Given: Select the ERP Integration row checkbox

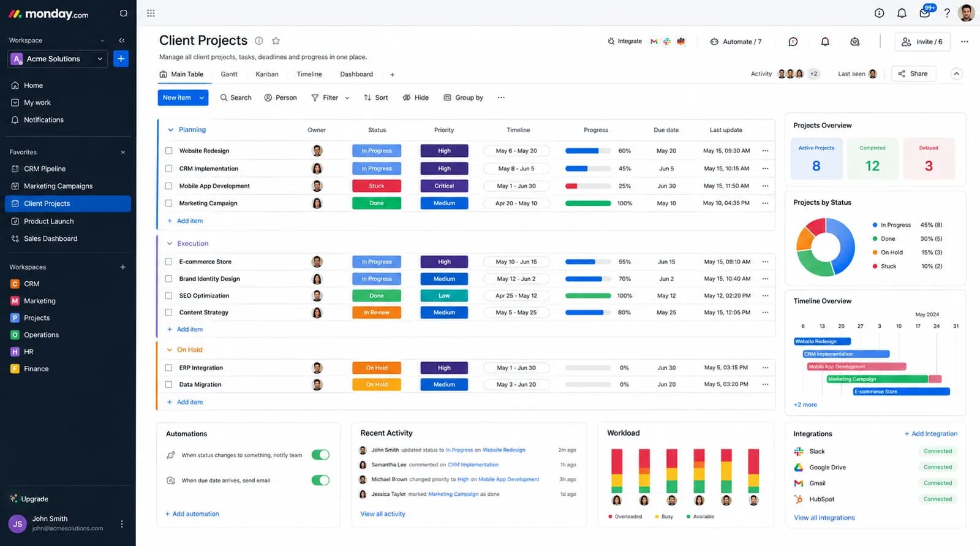Looking at the screenshot, I should point(168,368).
